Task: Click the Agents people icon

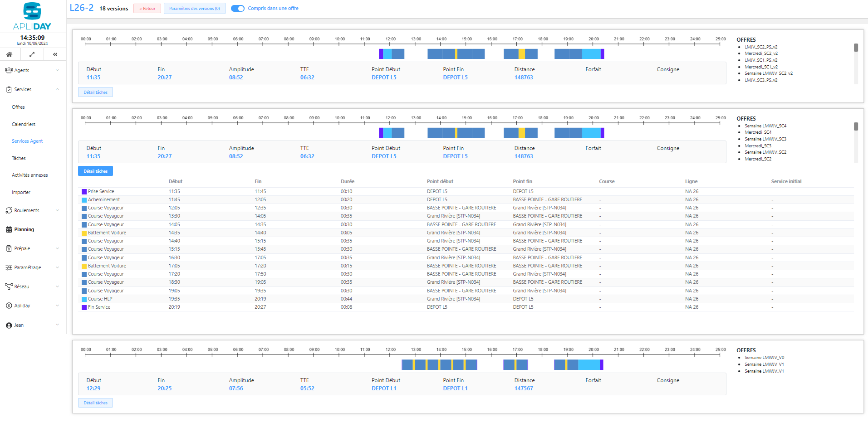Action: [9, 70]
